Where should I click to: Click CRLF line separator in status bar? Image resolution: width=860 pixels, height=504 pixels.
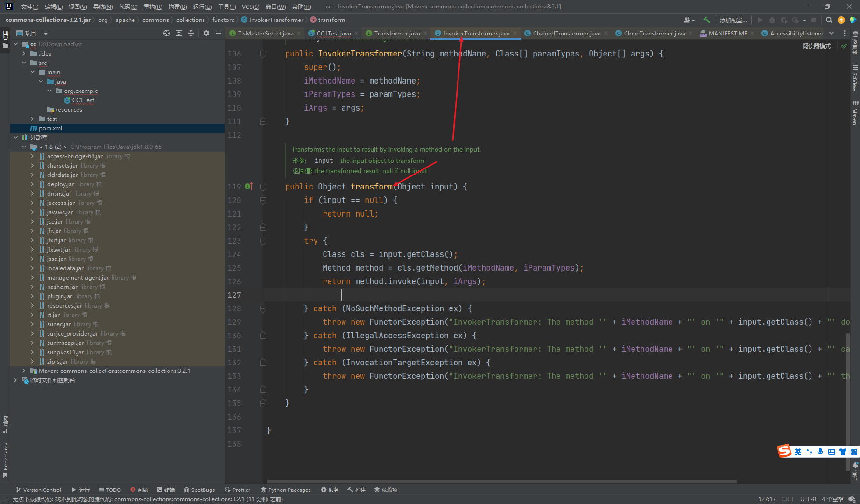(788, 499)
